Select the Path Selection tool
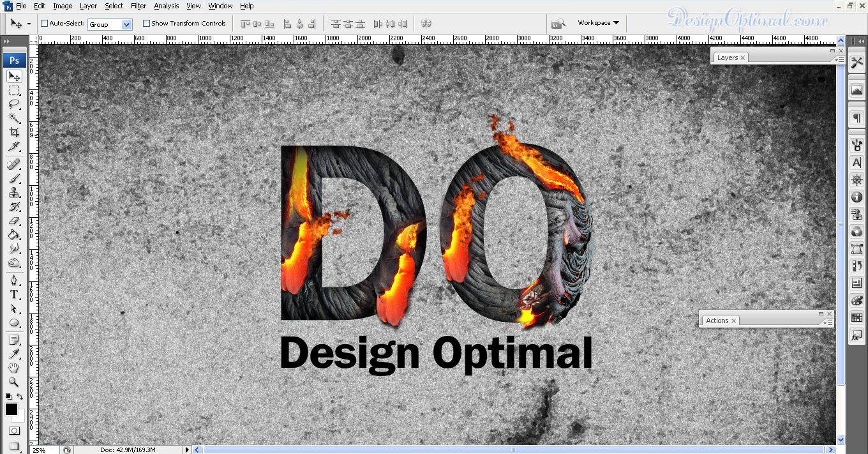This screenshot has width=868, height=454. tap(14, 308)
